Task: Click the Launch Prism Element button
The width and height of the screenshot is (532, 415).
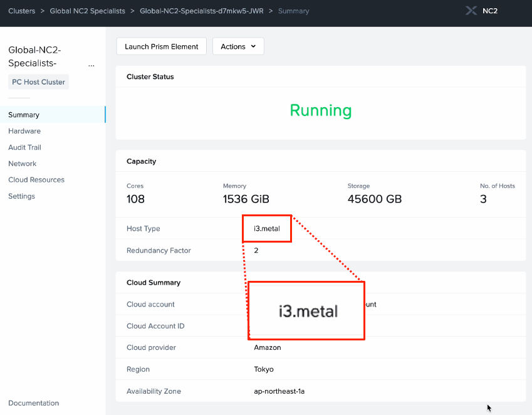Action: pos(161,46)
